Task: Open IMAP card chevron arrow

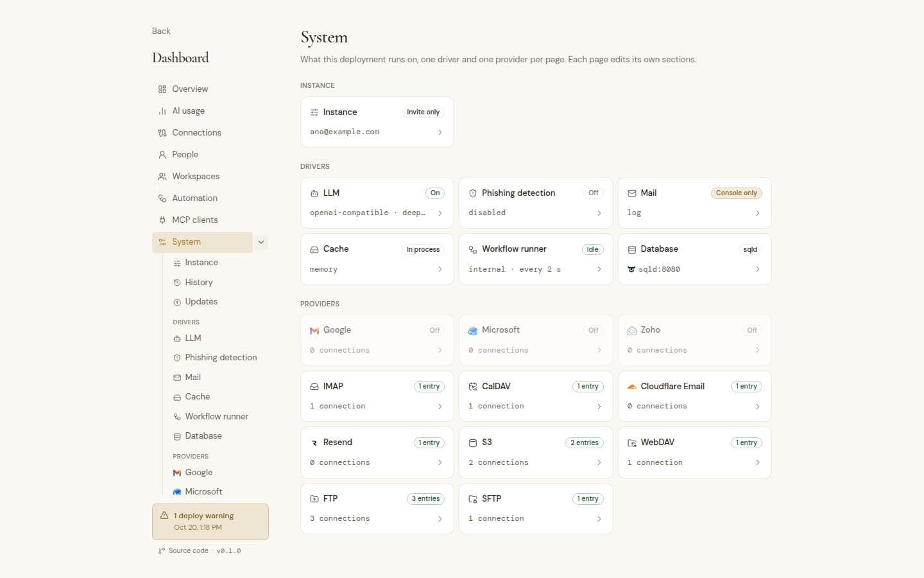Action: coord(440,407)
